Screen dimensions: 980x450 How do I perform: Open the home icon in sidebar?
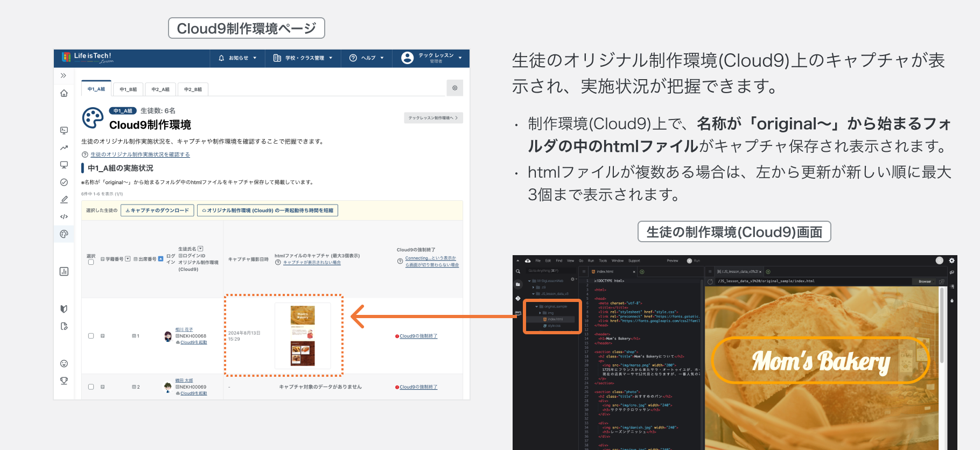click(64, 93)
